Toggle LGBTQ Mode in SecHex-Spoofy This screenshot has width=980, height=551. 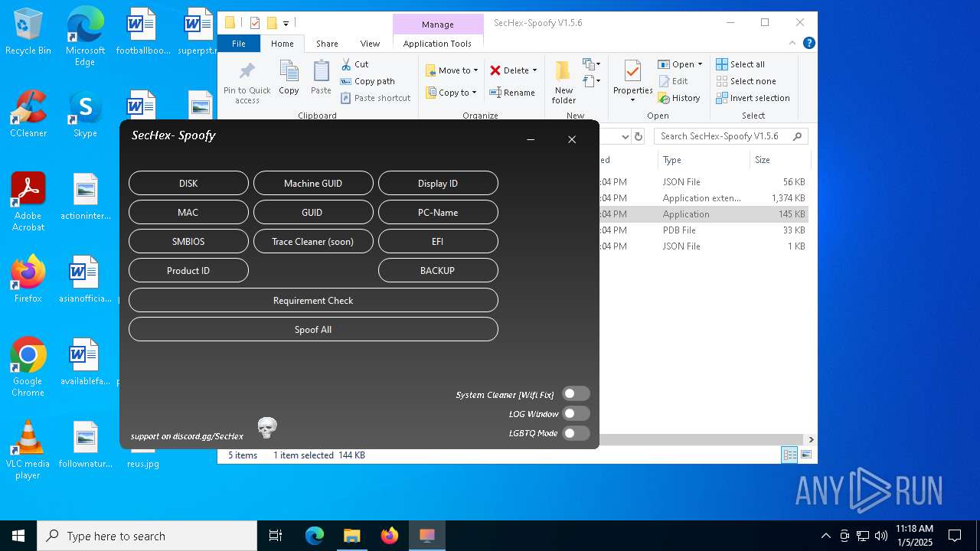point(576,433)
